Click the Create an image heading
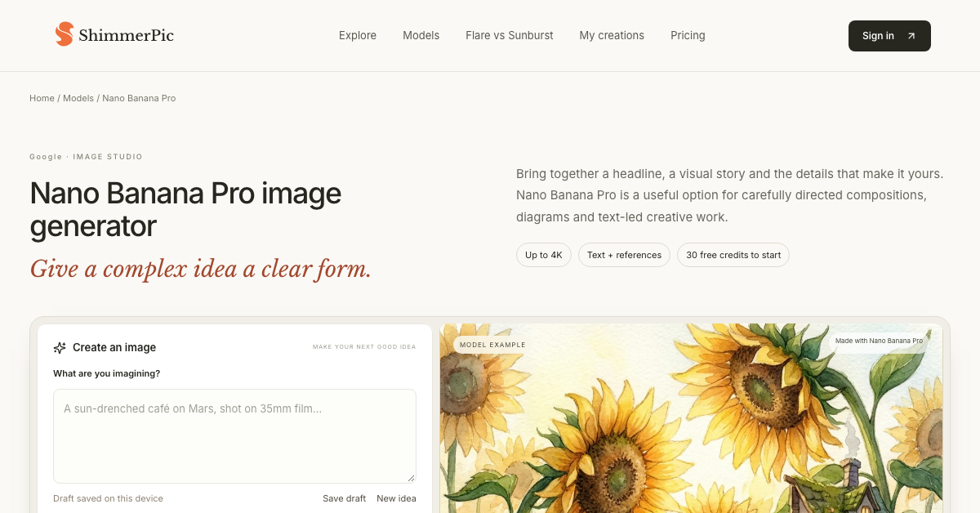 point(114,347)
